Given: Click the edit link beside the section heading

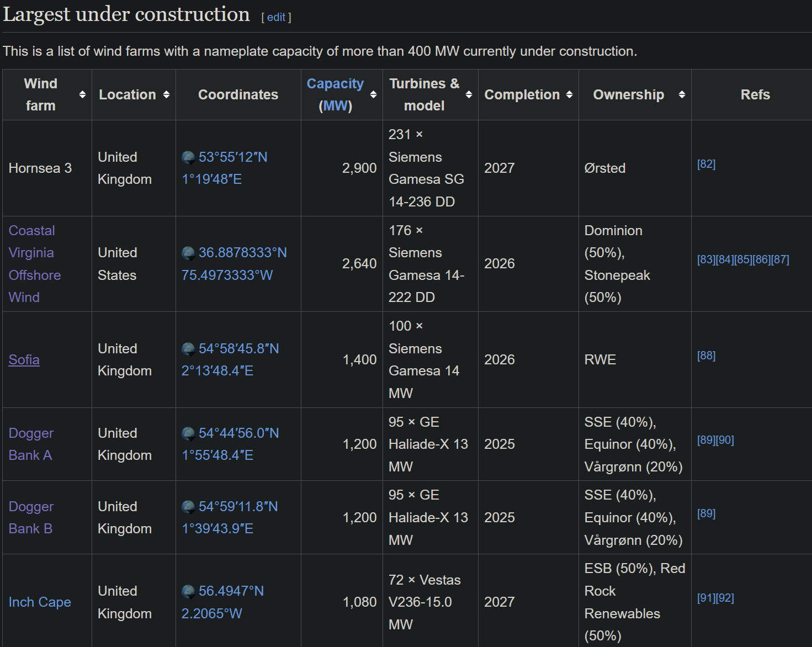Looking at the screenshot, I should pos(276,17).
